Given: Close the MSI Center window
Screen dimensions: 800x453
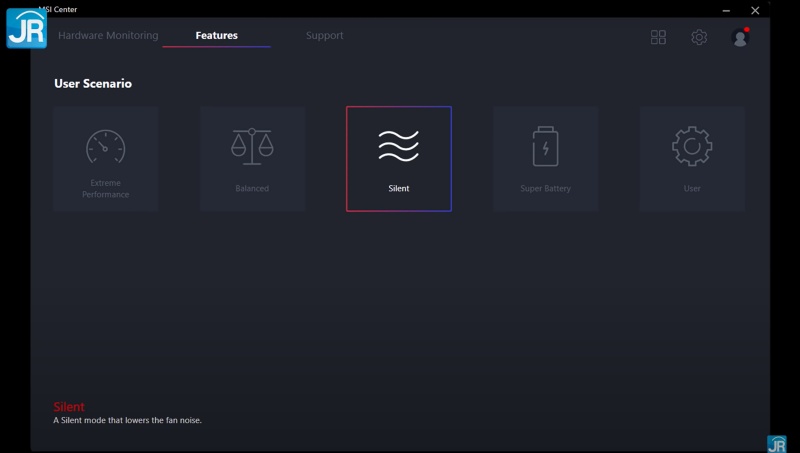Looking at the screenshot, I should [755, 10].
